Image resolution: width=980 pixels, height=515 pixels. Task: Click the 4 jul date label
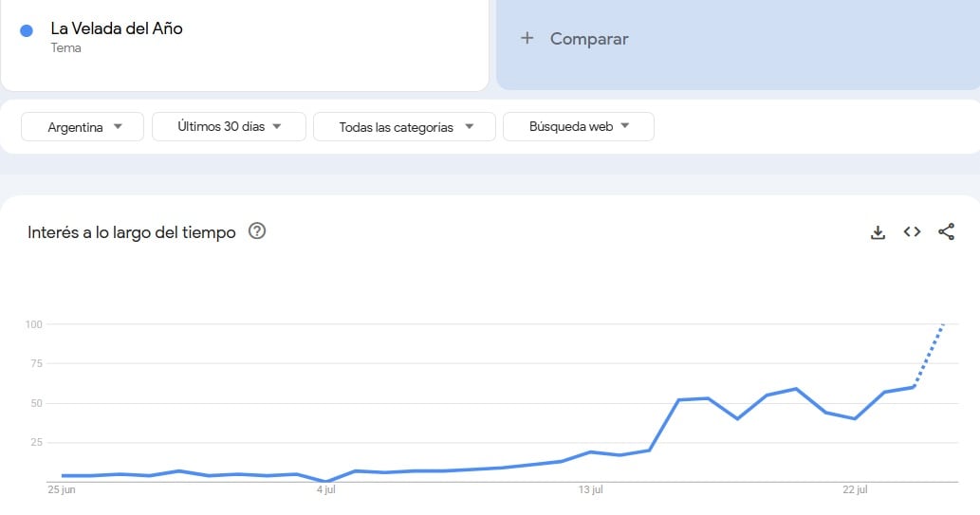click(x=325, y=489)
